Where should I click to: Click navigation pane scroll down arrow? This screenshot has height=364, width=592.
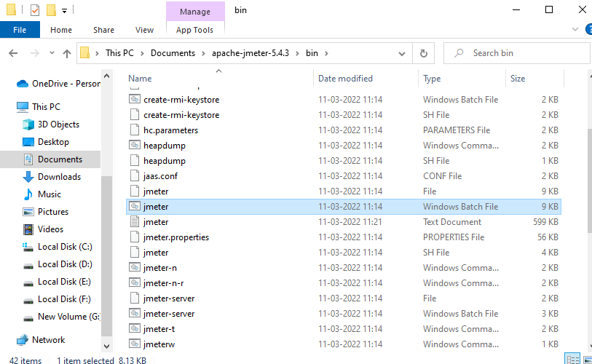click(106, 346)
